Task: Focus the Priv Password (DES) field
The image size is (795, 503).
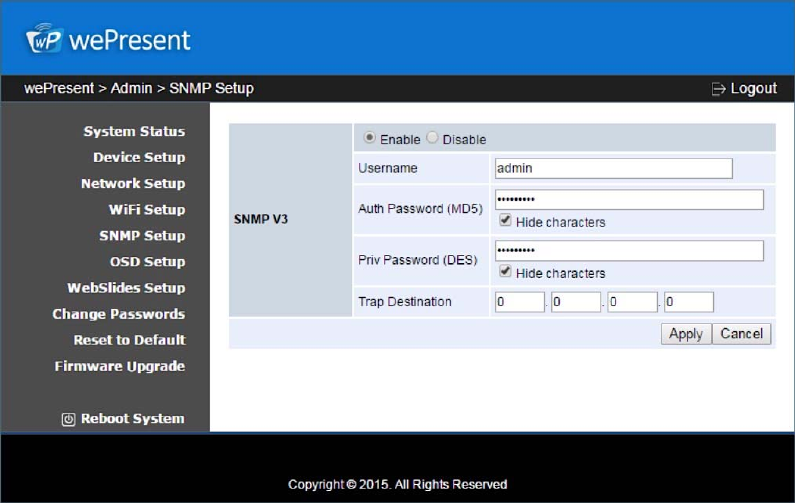Action: click(x=629, y=250)
